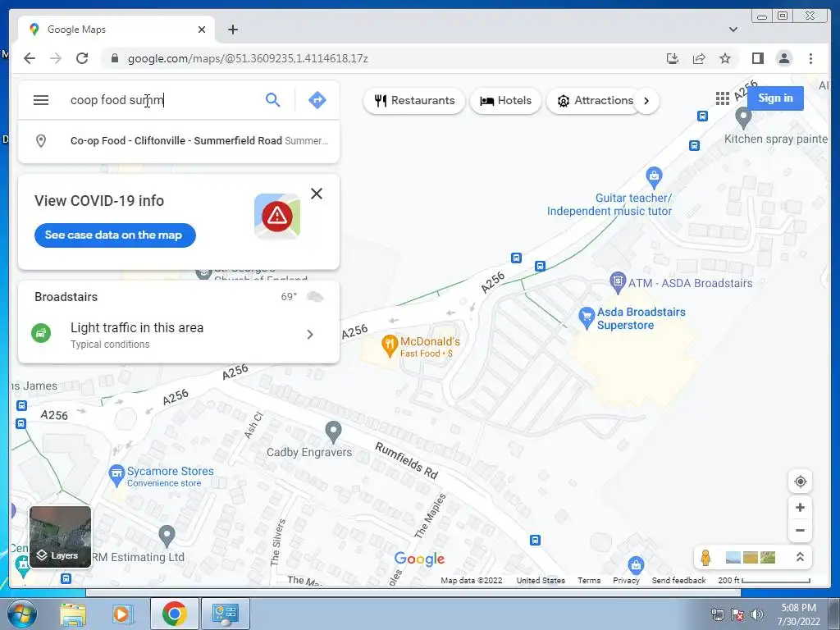The height and width of the screenshot is (630, 840).
Task: Open the volume speaker tray icon
Action: [x=756, y=614]
